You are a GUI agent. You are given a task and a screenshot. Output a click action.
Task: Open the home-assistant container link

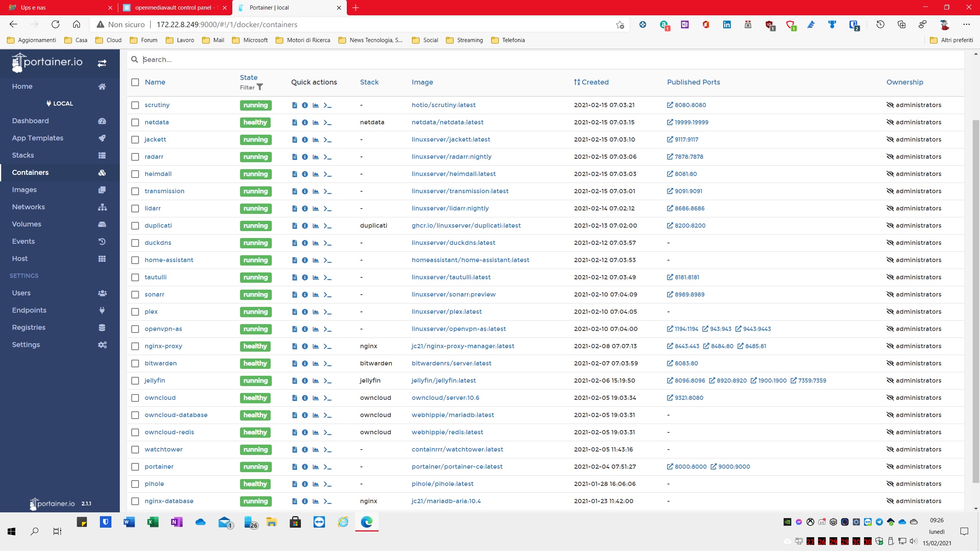(x=169, y=260)
